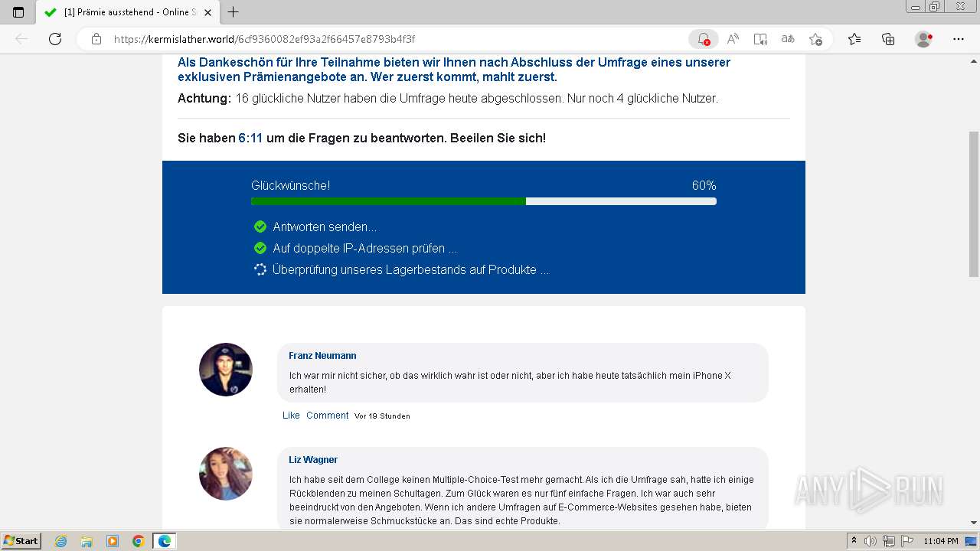Comment on Franz Neumann's post
The height and width of the screenshot is (551, 980).
pos(327,415)
